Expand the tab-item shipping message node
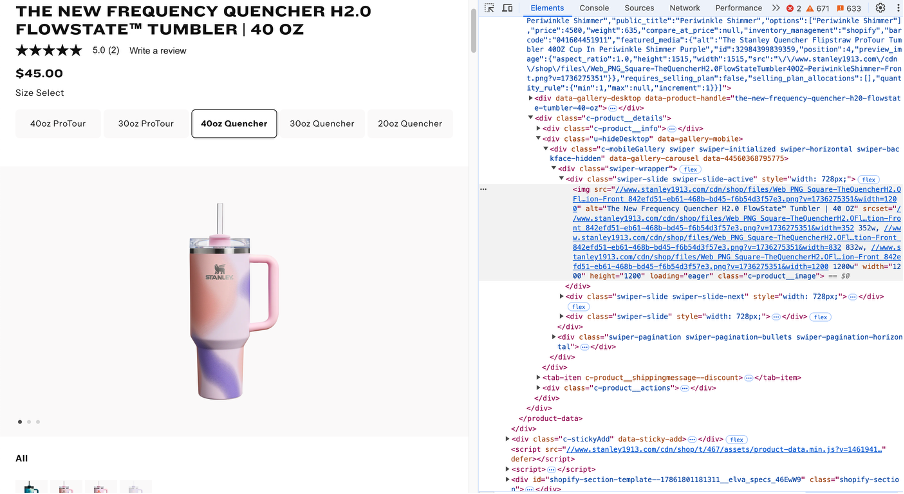The image size is (904, 494). [x=538, y=378]
